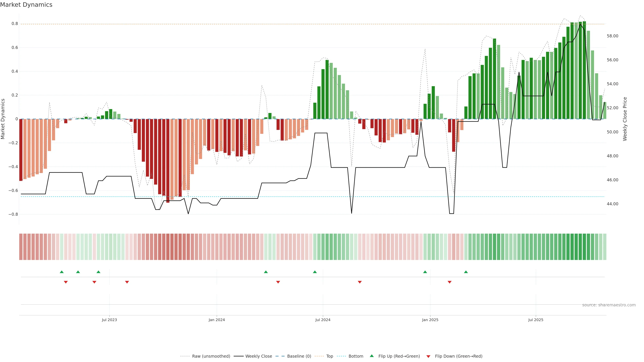Viewport: 644px width, 362px height.
Task: Hide the Baseline (0) legend series
Action: coord(299,356)
